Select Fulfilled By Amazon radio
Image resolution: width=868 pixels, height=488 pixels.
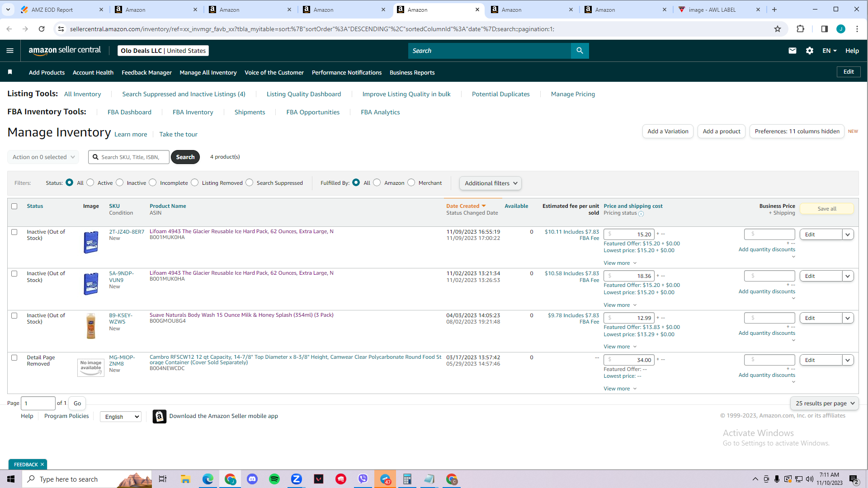coord(377,183)
